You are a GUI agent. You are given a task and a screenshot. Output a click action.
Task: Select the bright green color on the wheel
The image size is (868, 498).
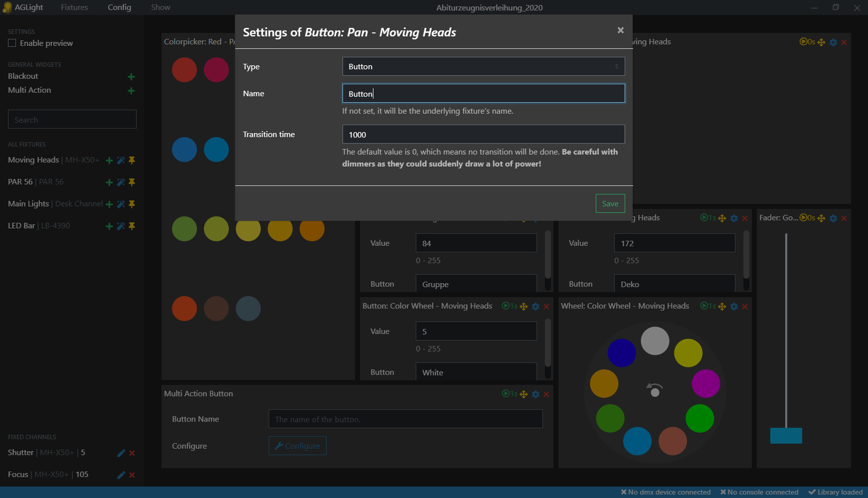click(700, 418)
